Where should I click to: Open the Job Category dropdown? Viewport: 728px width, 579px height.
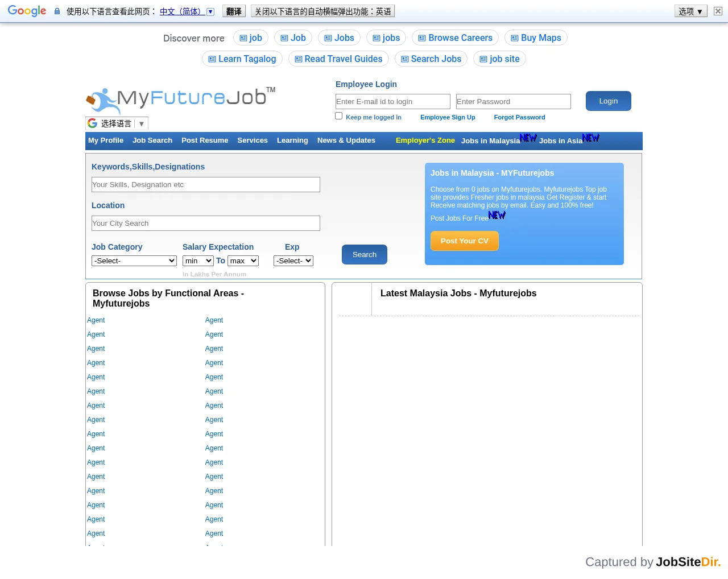(134, 260)
